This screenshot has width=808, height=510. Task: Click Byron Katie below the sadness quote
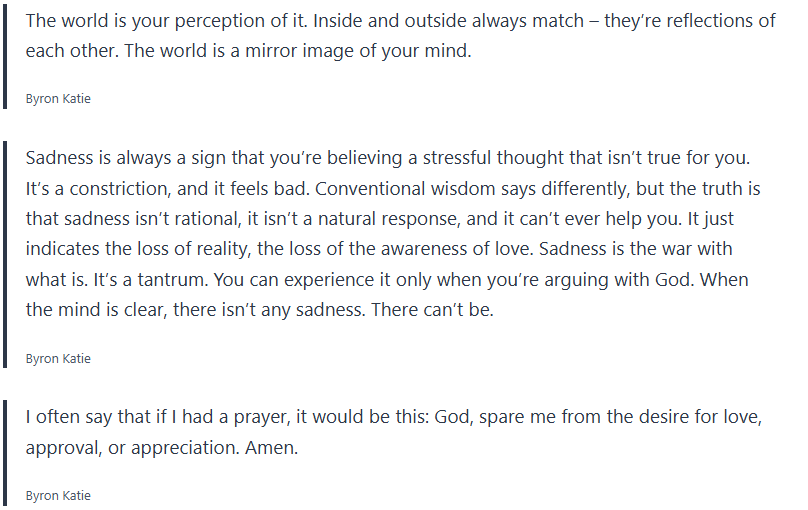[58, 358]
